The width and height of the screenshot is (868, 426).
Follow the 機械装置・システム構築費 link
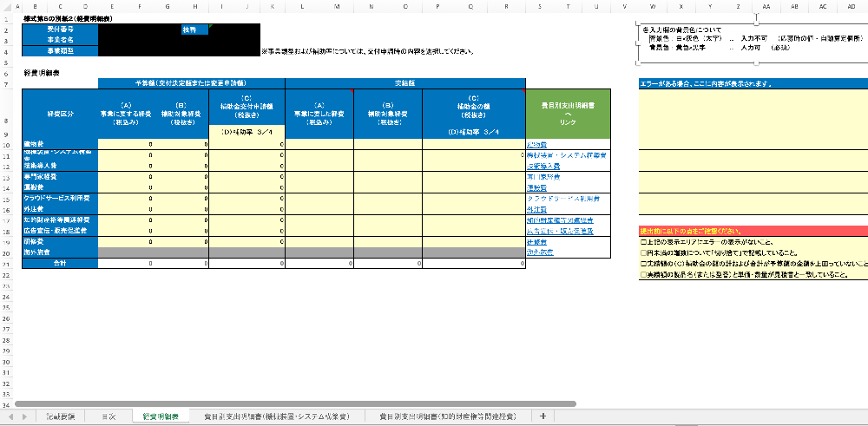point(566,155)
